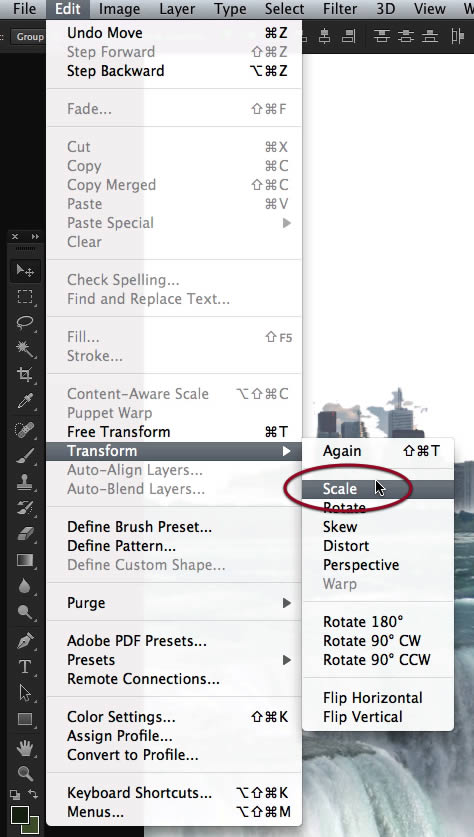Image resolution: width=474 pixels, height=837 pixels.
Task: Choose Step Backward
Action: 174,71
